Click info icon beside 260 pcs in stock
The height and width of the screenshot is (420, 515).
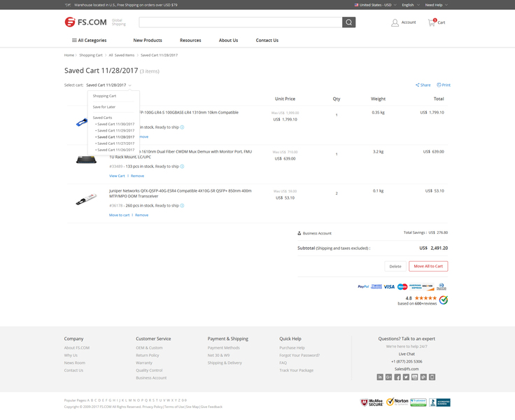pos(183,206)
